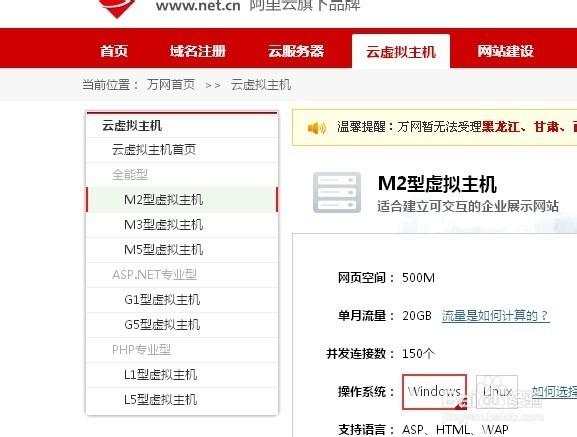This screenshot has height=437, width=577.
Task: Select M2型虚拟主机 in the sidebar
Action: [x=182, y=200]
